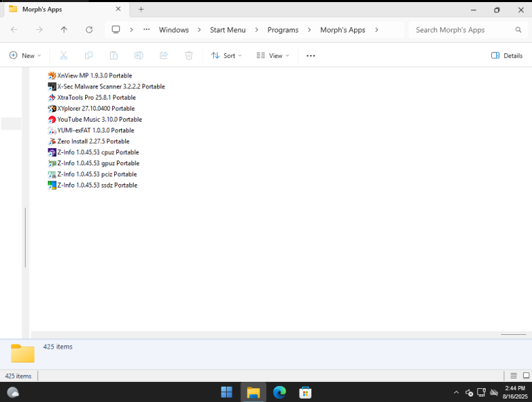This screenshot has width=532, height=402.
Task: Click the search magnifier icon
Action: point(518,30)
